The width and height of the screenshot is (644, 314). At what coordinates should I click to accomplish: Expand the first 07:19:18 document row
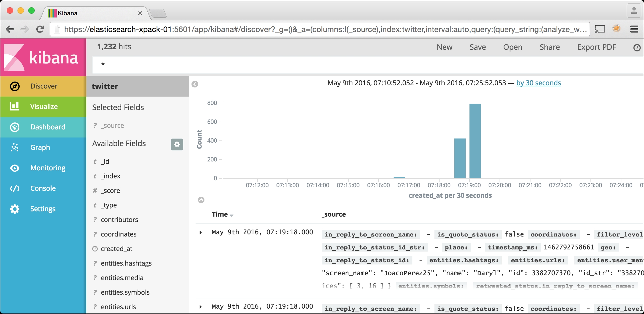coord(200,232)
